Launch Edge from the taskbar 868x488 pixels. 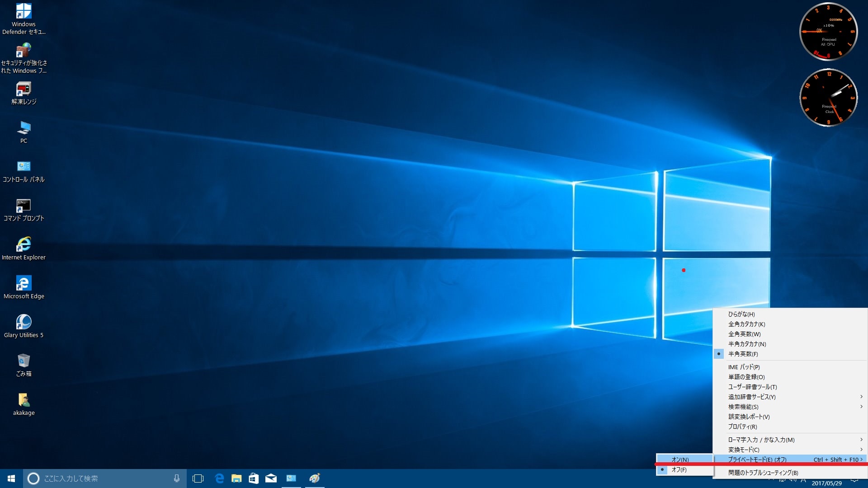[x=219, y=479]
